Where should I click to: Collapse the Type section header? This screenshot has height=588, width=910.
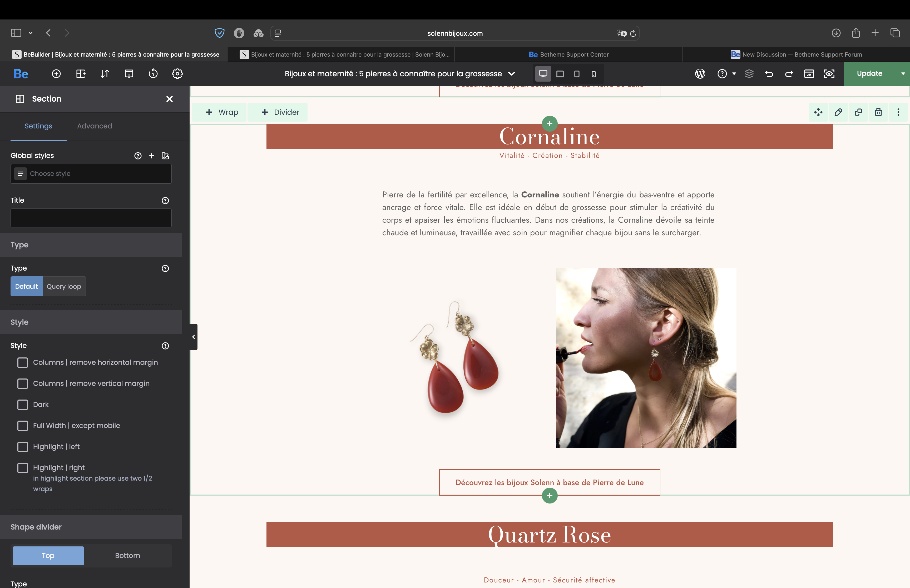click(x=91, y=245)
